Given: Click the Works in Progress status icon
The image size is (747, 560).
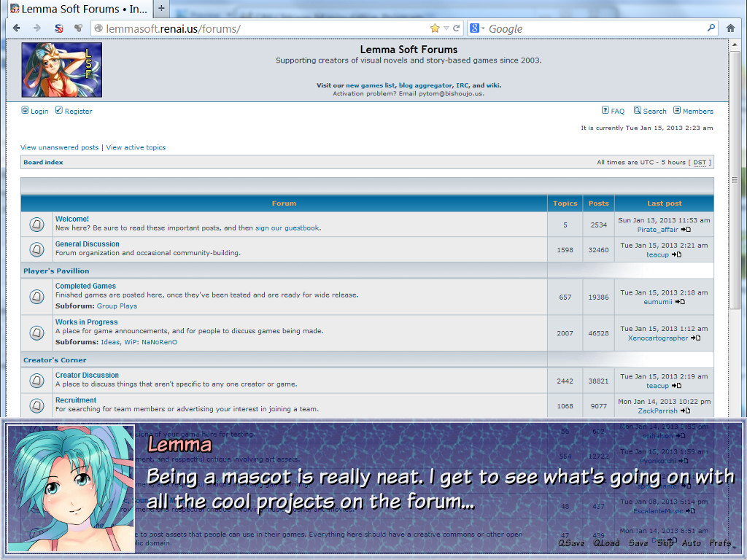Looking at the screenshot, I should click(36, 332).
